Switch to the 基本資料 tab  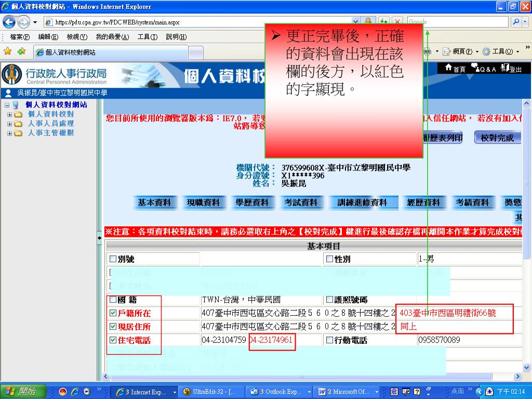154,203
